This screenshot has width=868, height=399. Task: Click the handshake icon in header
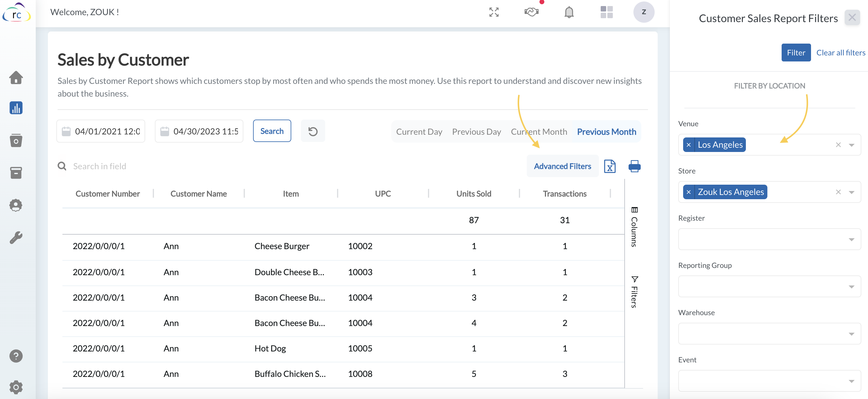click(531, 12)
